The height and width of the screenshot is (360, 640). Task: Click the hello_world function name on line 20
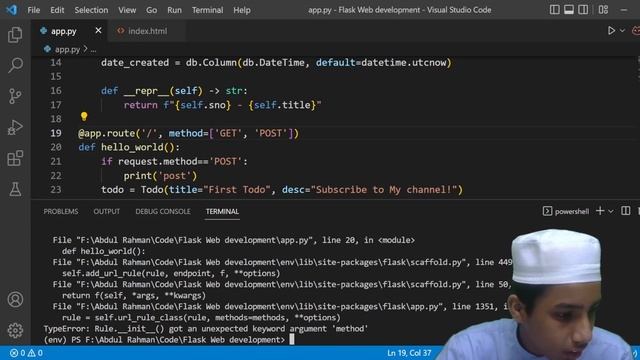tap(132, 147)
